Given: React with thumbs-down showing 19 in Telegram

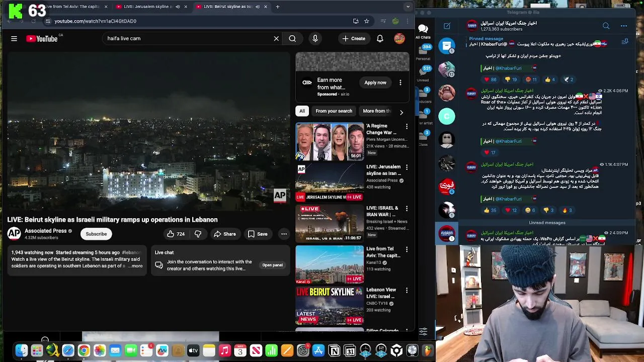Looking at the screenshot, I should click(x=511, y=79).
